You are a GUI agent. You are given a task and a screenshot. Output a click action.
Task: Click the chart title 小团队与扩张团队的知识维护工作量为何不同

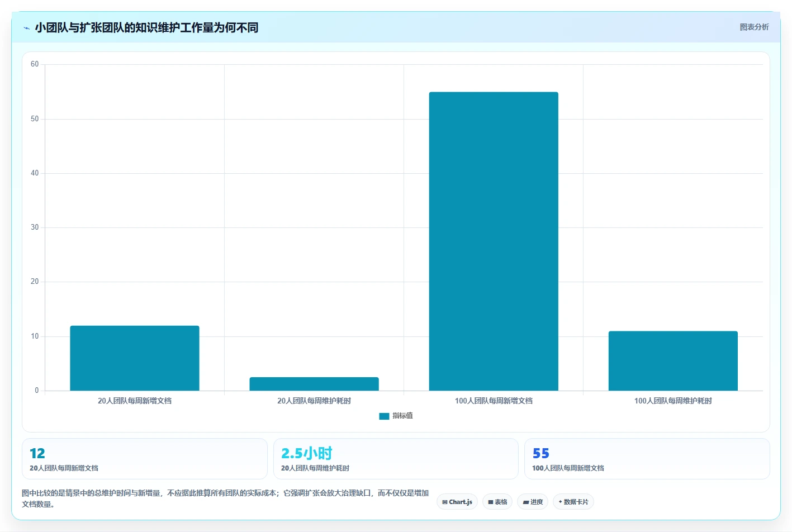[x=146, y=28]
